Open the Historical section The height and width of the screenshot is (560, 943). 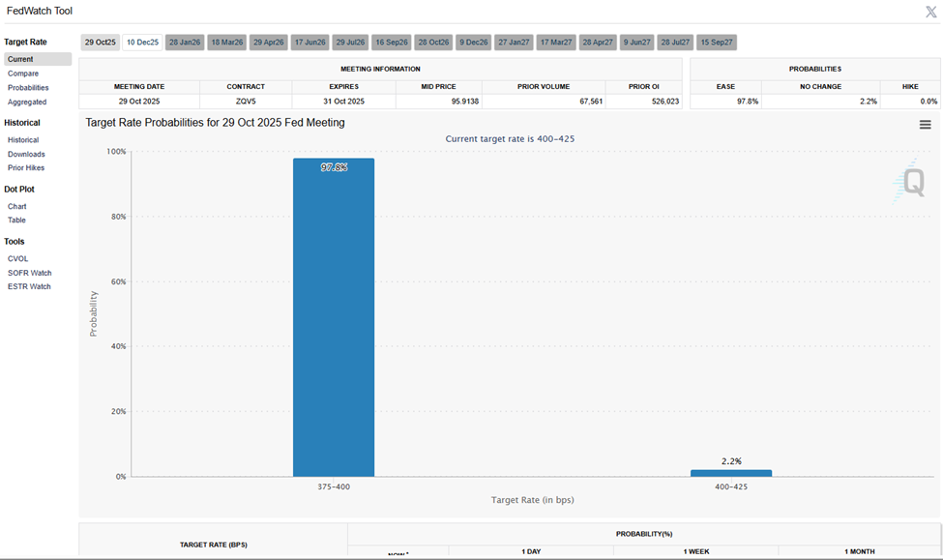click(26, 139)
